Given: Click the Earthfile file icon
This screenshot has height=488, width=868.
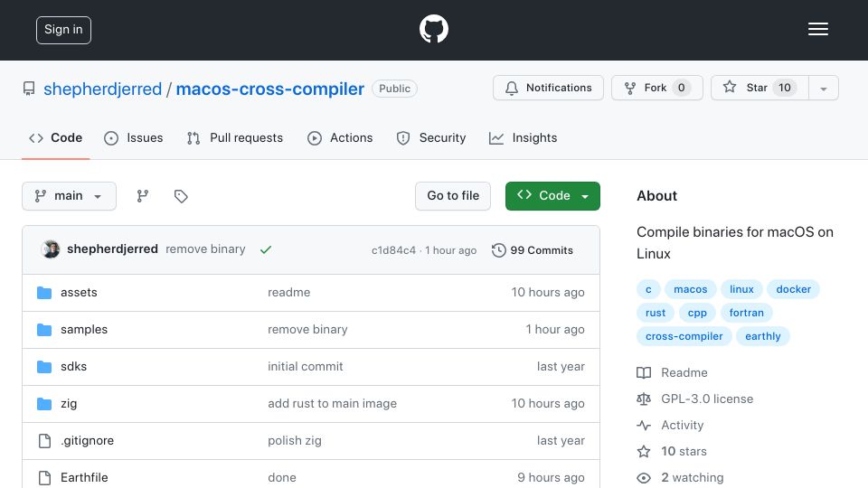Looking at the screenshot, I should 44,478.
